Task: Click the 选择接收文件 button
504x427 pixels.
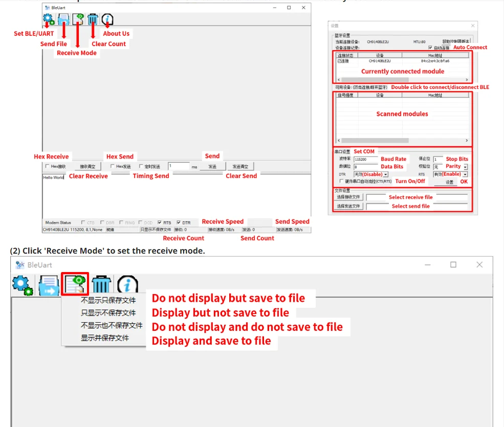Action: (348, 197)
